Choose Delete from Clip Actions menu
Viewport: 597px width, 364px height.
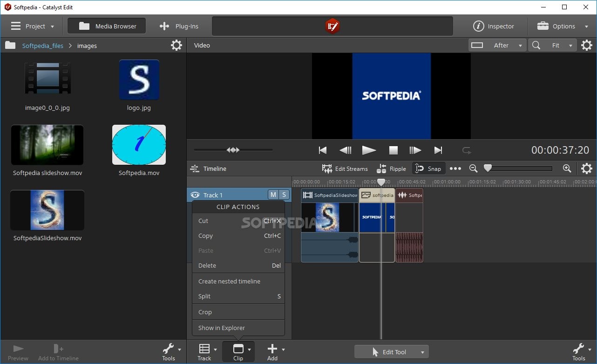coord(238,266)
